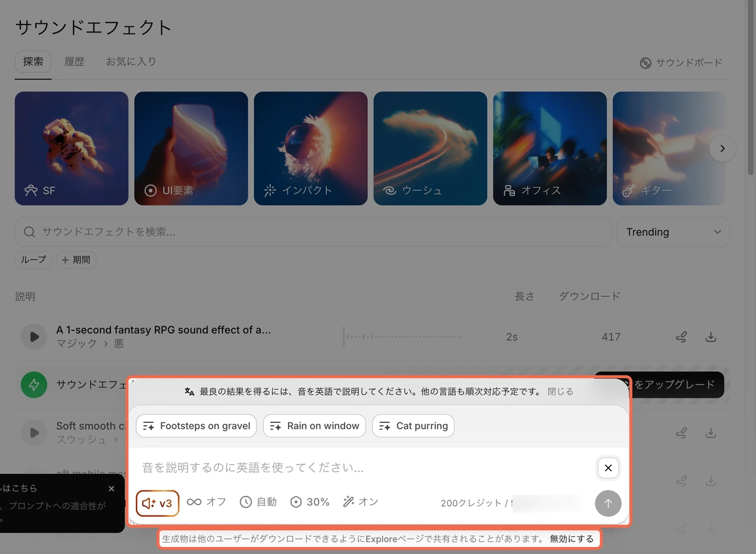Select the オフィス category card

tap(550, 148)
